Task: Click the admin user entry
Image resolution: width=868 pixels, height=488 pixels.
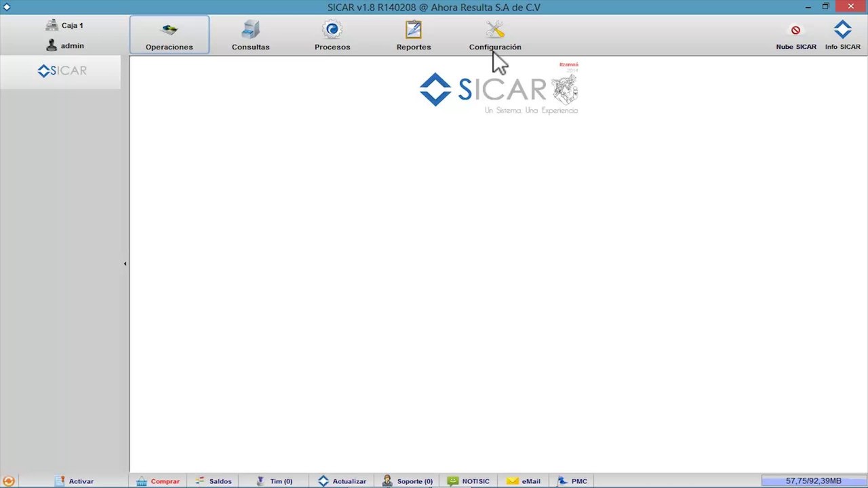Action: [64, 45]
